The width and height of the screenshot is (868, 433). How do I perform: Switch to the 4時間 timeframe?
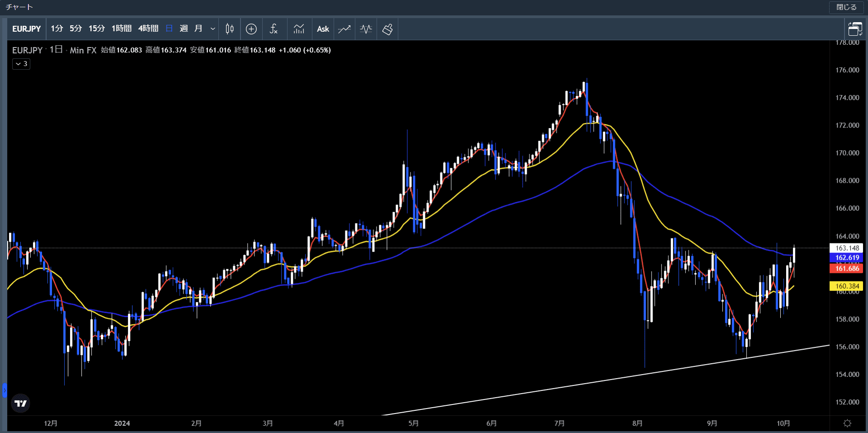[x=148, y=29]
